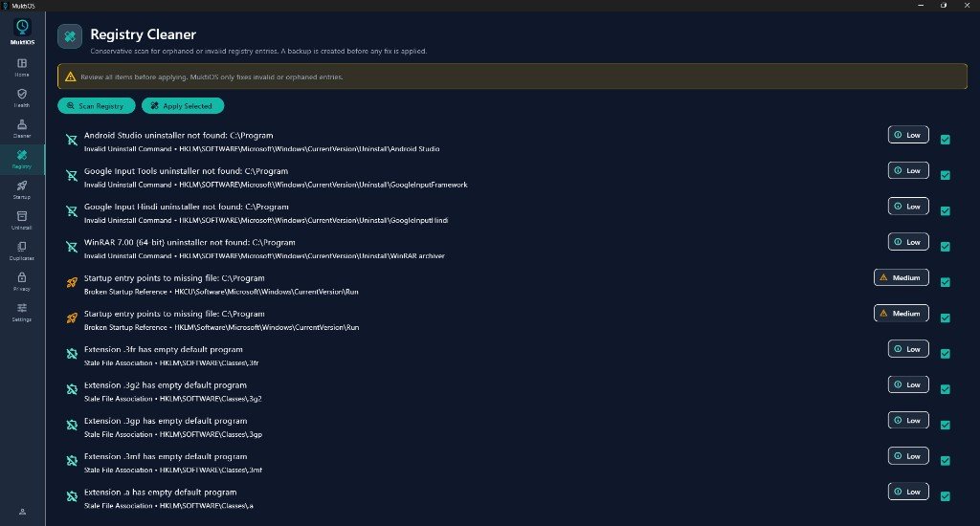Open the Duplicates section in sidebar
Viewport: 980px width, 526px height.
22,252
